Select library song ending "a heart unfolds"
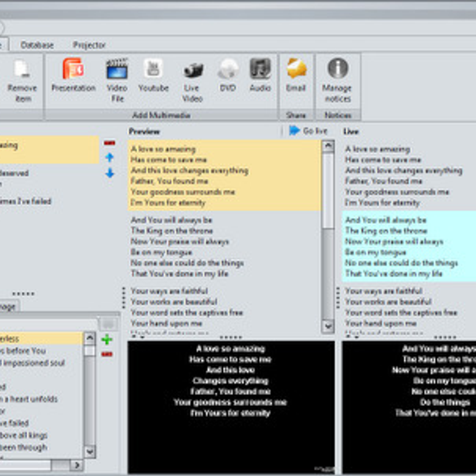Screen dimensions: 476x476 point(29,399)
